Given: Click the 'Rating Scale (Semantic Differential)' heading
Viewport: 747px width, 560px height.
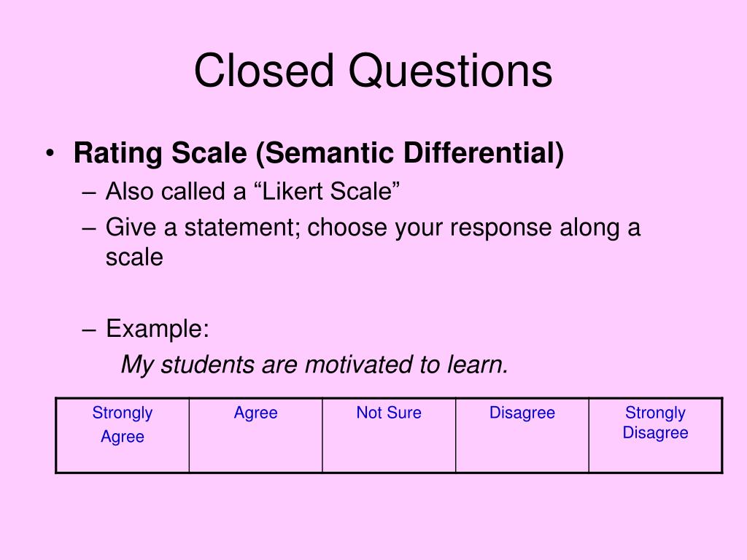Looking at the screenshot, I should 319,153.
